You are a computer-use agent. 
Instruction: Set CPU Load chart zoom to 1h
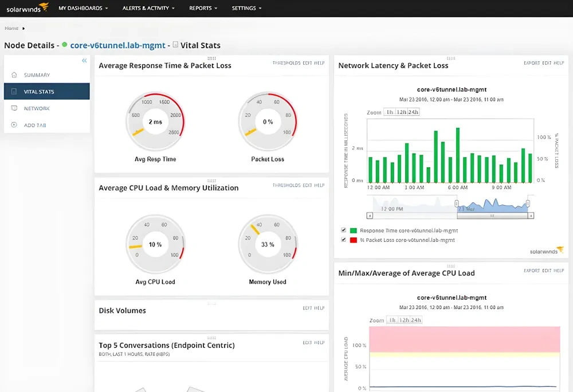click(392, 320)
